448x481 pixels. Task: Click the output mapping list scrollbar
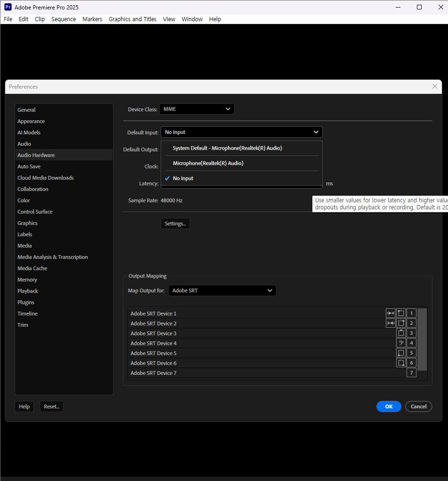tap(422, 340)
